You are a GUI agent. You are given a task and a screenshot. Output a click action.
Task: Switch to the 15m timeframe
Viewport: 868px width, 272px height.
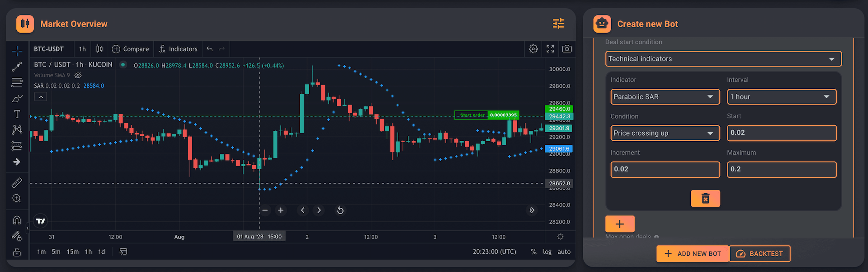point(72,252)
